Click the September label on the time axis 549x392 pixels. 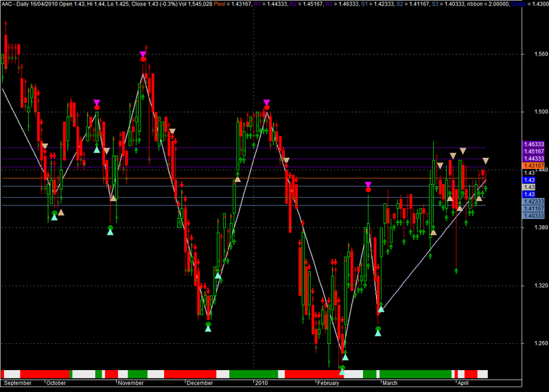18,383
